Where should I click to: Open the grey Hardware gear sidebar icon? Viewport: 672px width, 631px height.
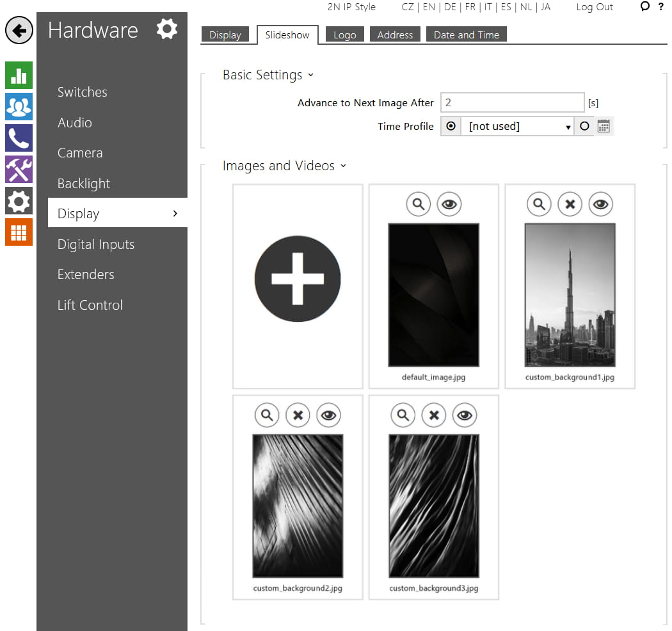(19, 200)
